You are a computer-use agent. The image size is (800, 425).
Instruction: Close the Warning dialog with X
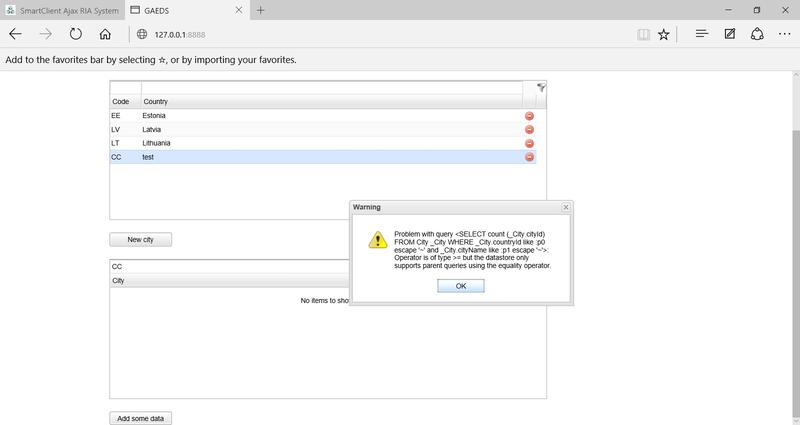tap(566, 207)
